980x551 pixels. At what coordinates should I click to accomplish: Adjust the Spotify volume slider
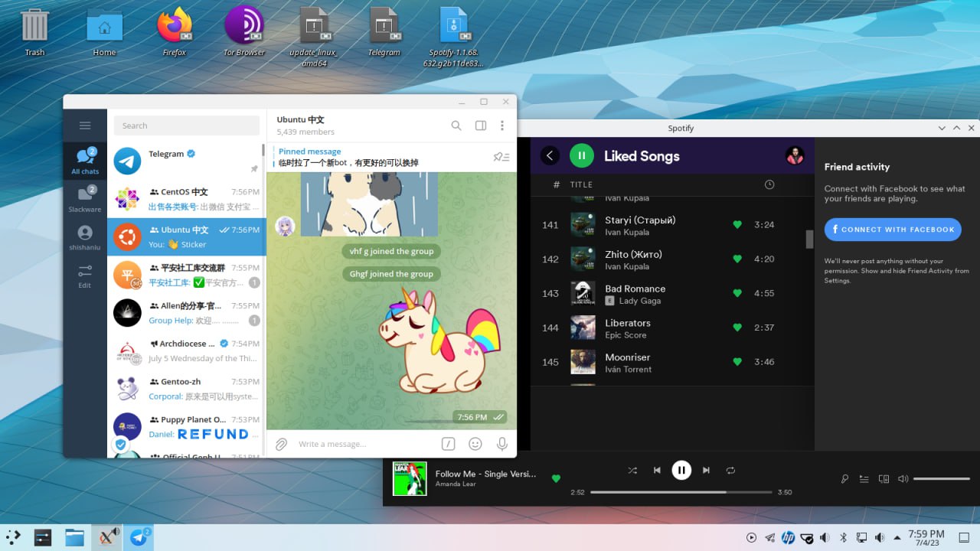coord(942,479)
